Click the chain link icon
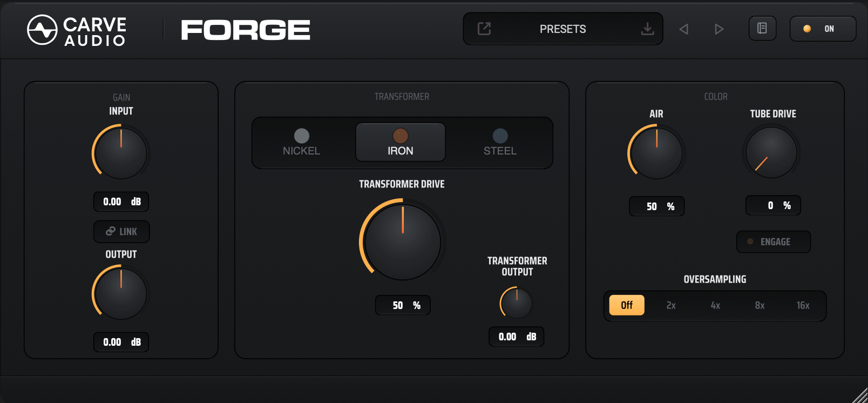Screen dimensions: 868x403 [x=111, y=231]
